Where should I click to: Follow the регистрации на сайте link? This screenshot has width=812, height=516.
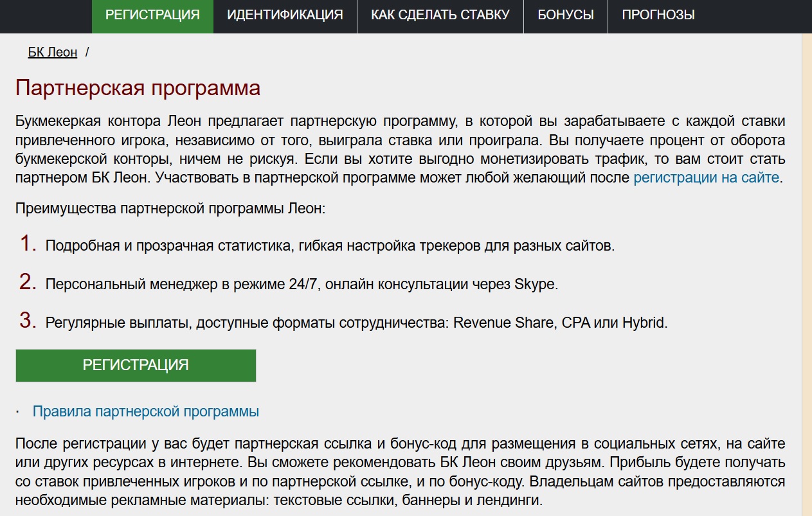click(706, 177)
